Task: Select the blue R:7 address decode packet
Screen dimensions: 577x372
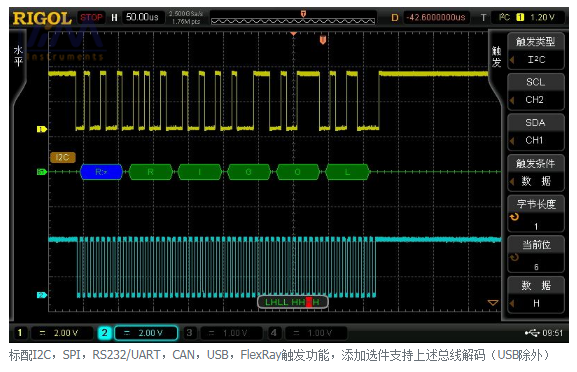Action: click(x=101, y=172)
